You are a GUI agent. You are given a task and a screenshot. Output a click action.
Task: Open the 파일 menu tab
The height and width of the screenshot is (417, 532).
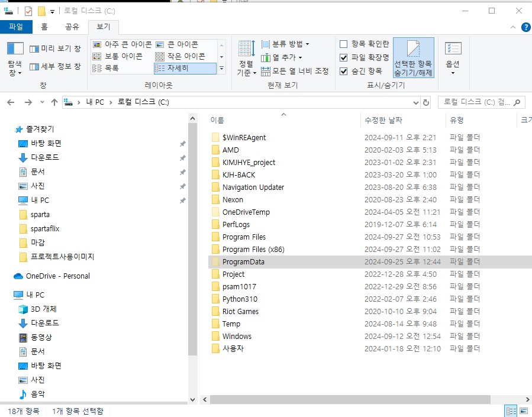click(16, 27)
